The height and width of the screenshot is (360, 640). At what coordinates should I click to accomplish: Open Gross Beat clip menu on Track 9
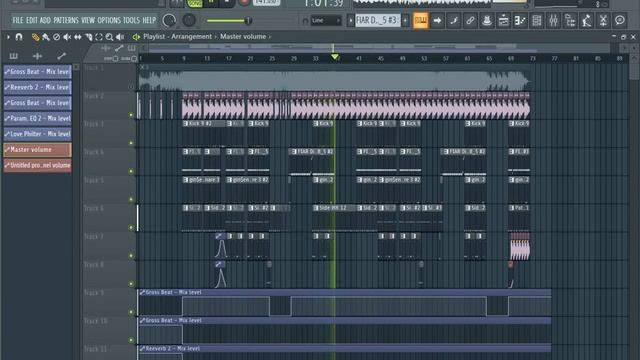click(142, 292)
